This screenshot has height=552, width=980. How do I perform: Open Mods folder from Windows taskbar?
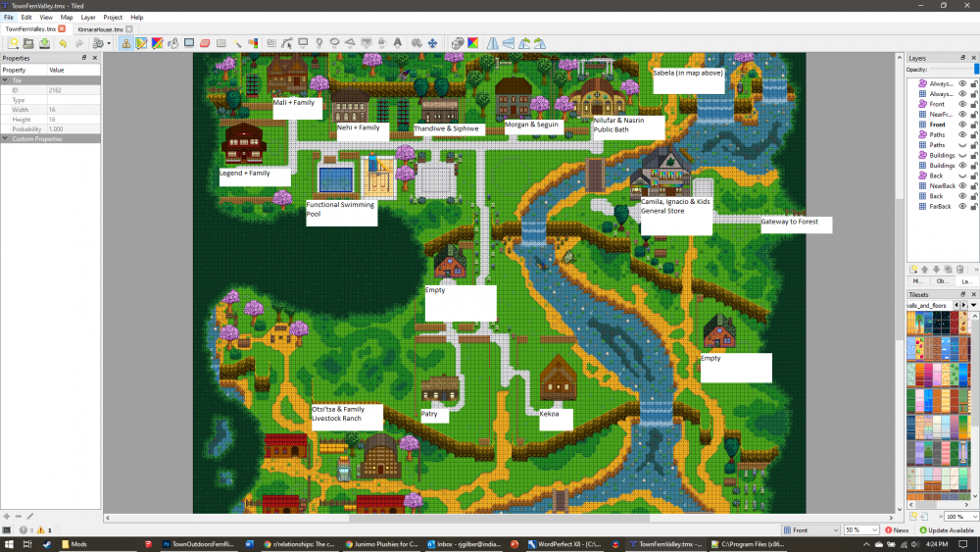tap(74, 544)
